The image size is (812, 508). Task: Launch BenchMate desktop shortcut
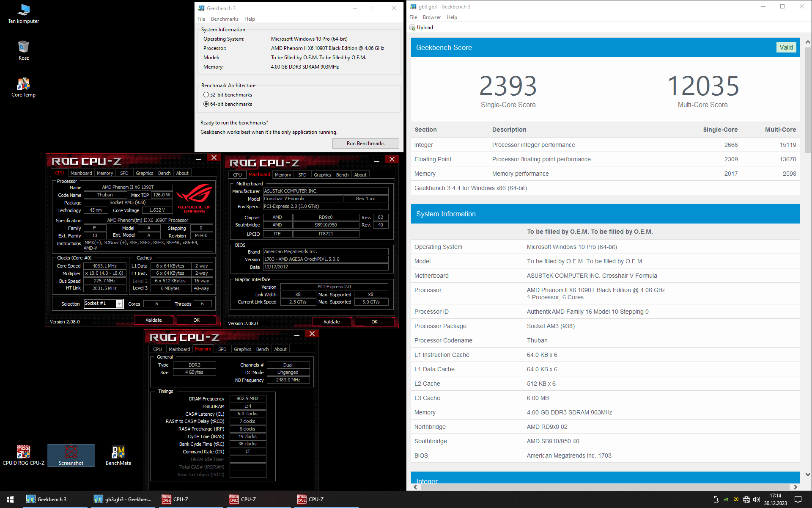(118, 456)
